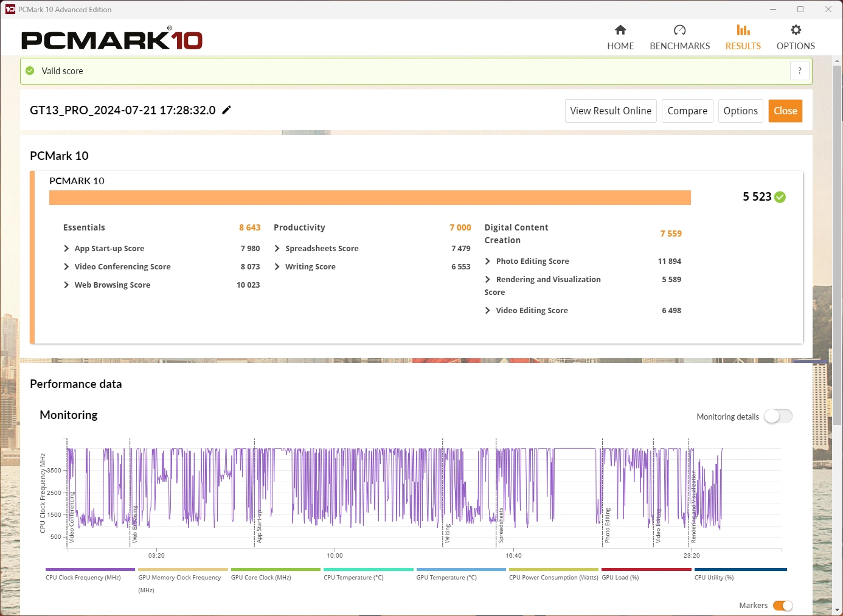
Task: Click the PCMark 10 title bar app icon
Action: pyautogui.click(x=10, y=9)
